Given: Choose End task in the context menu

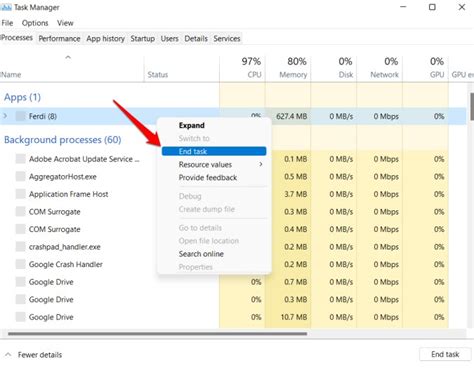Looking at the screenshot, I should tap(214, 151).
